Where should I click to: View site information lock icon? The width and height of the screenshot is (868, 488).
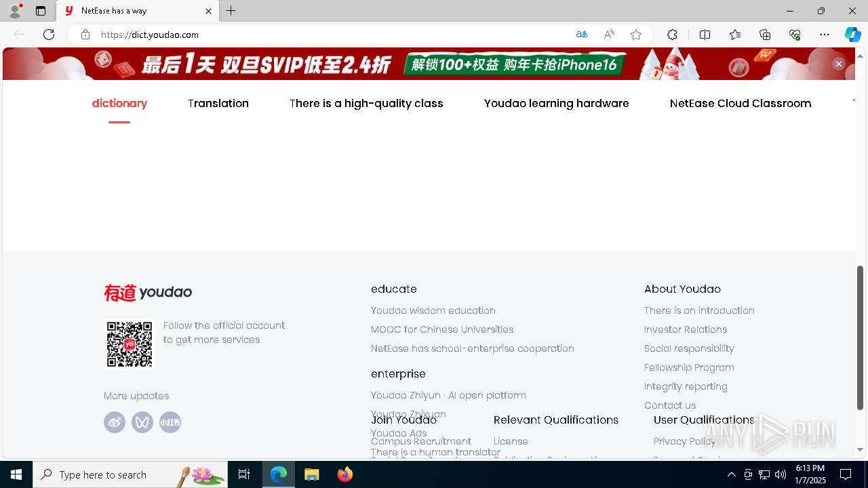[x=85, y=35]
